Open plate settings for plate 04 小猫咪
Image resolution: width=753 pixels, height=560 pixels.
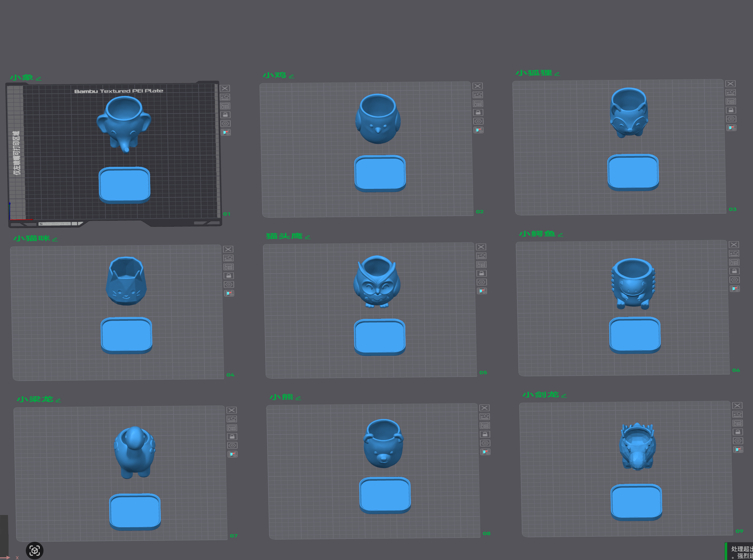click(x=229, y=285)
